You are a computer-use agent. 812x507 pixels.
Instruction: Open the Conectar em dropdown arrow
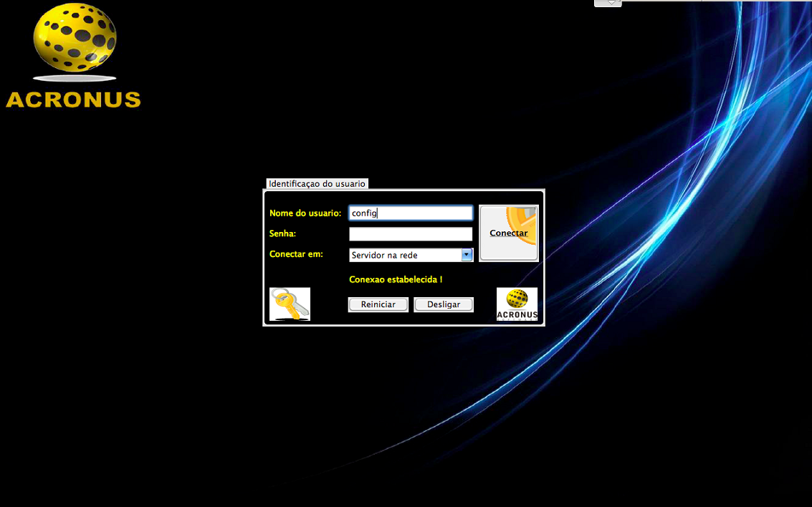(467, 254)
